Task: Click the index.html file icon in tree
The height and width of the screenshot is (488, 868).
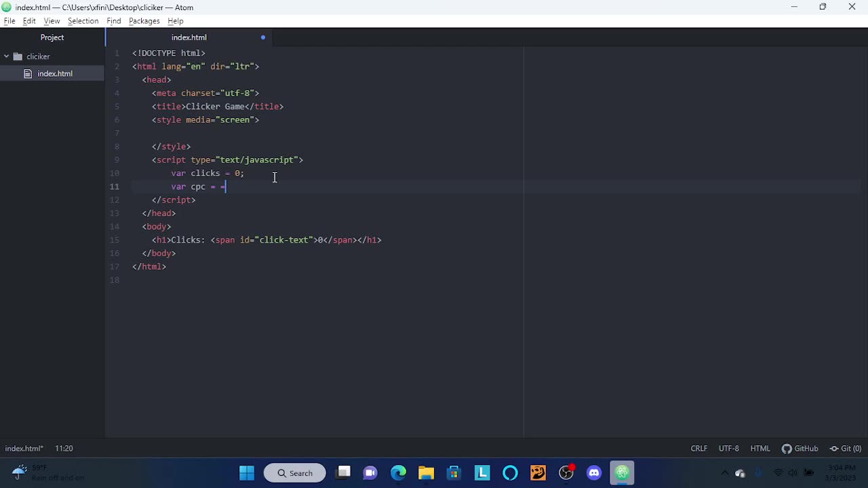Action: [x=28, y=74]
